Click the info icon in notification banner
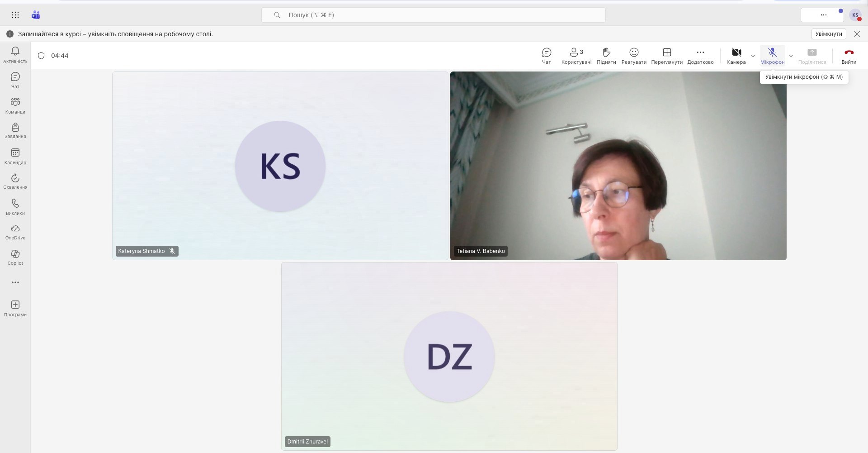868x453 pixels. (10, 34)
